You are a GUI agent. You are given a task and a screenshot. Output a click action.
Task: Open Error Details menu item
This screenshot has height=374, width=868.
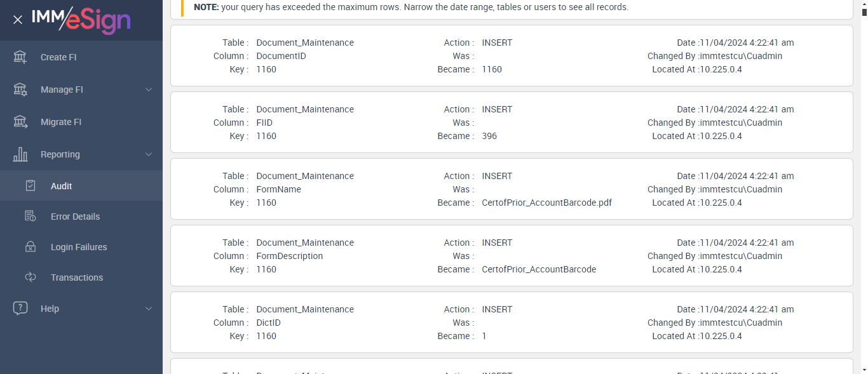point(75,217)
